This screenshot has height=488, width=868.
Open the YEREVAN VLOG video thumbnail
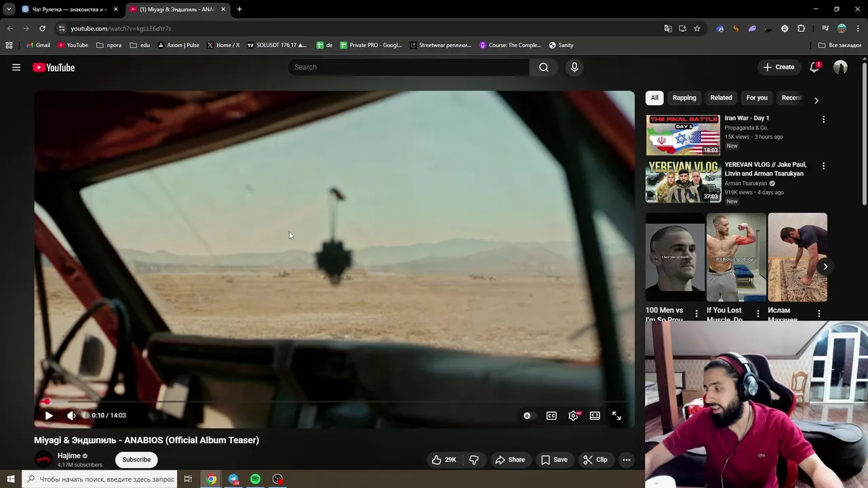(x=683, y=182)
